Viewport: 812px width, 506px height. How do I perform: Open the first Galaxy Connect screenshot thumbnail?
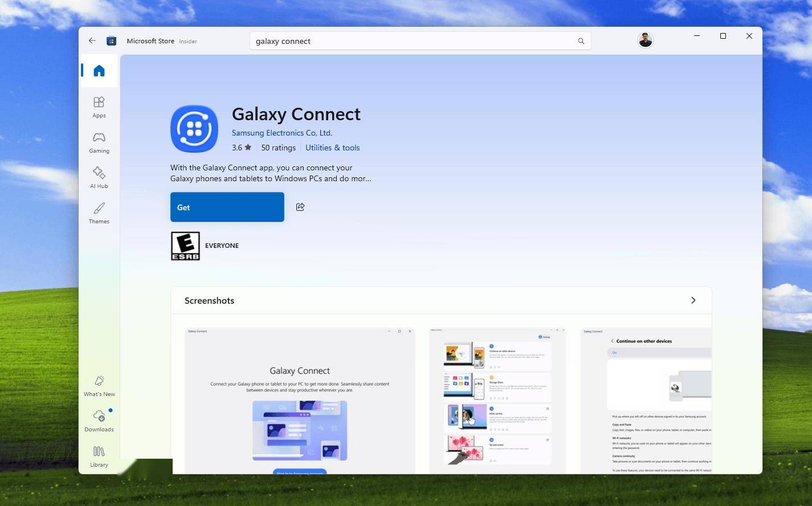point(300,400)
